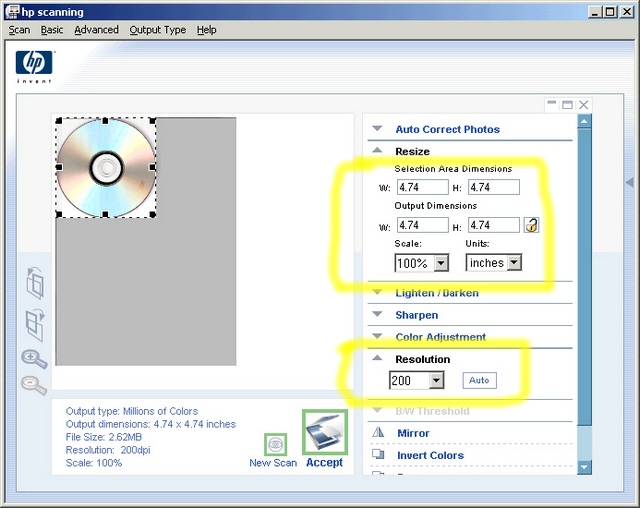Open the Scale 100% dropdown
This screenshot has width=640, height=508.
(441, 263)
